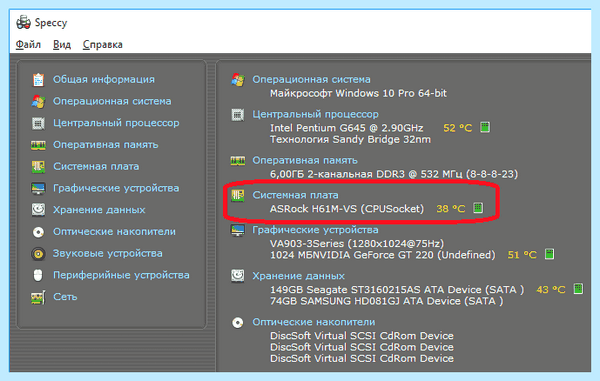Open Системная плата heading link in summary
Screen dimensions: 600x381
click(x=295, y=195)
